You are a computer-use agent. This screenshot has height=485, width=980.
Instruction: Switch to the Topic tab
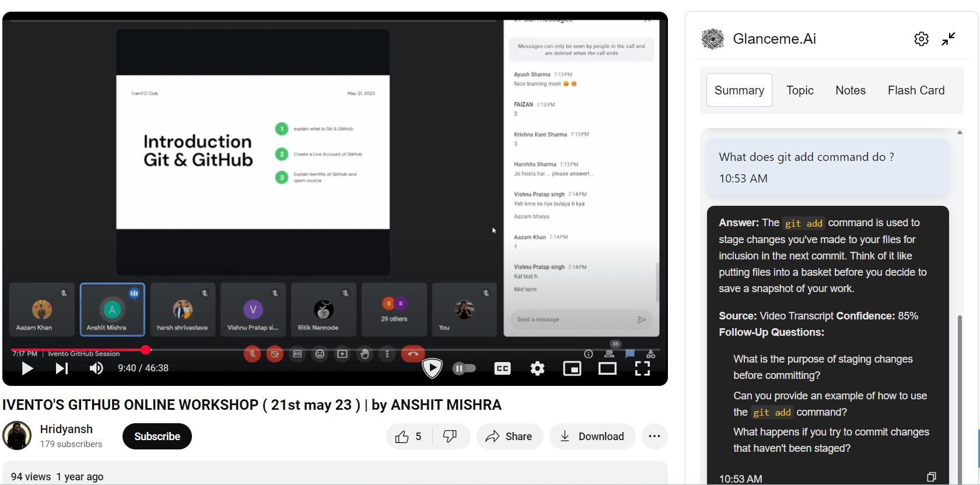800,90
